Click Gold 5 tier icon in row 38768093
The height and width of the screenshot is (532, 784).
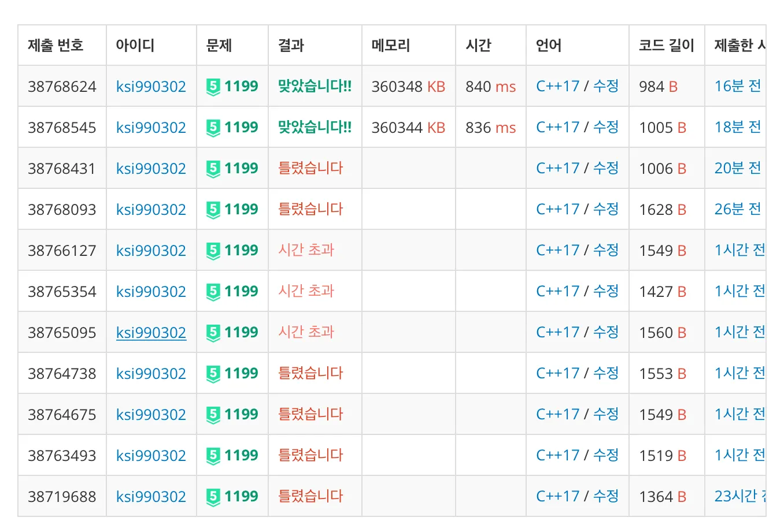click(x=213, y=210)
